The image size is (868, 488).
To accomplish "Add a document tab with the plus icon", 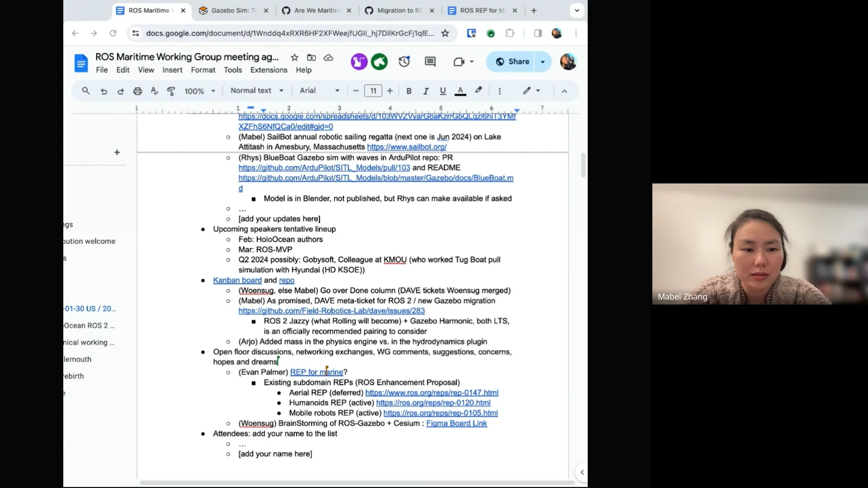I will (x=117, y=152).
